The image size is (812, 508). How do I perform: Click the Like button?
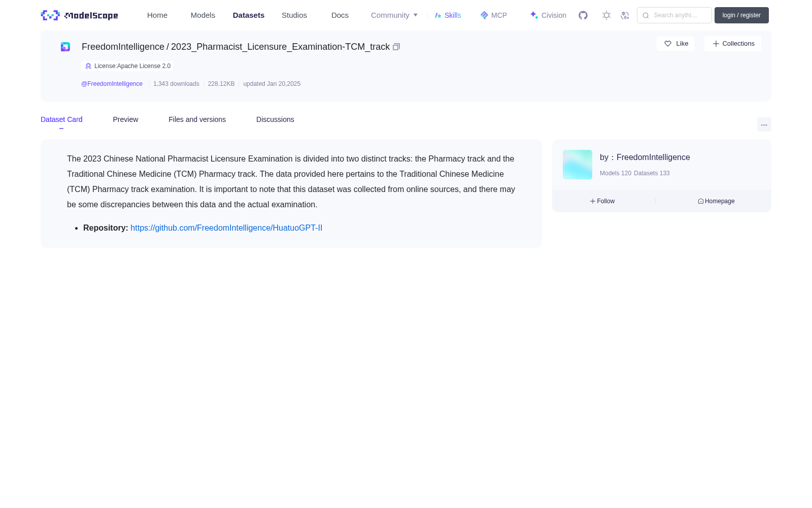pos(675,44)
